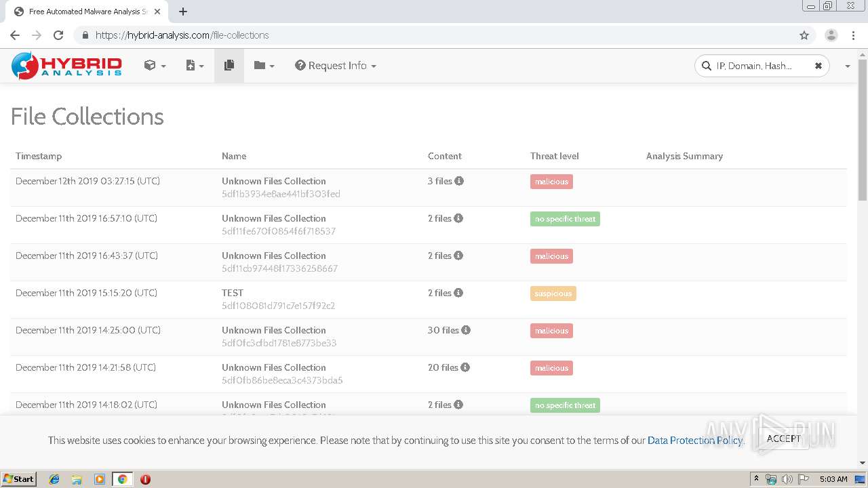
Task: Click the Analysis Summary column header
Action: click(684, 156)
